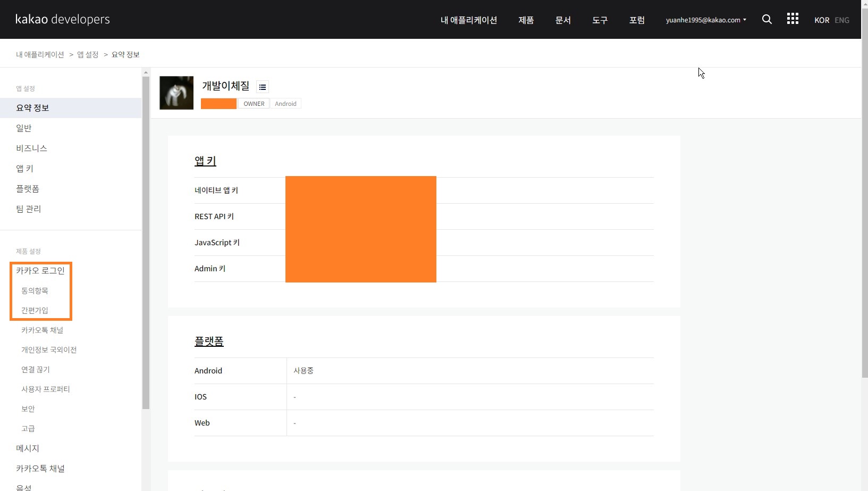Open 카카오톡 채널 submenu under 카카오 로그인

[x=42, y=330]
